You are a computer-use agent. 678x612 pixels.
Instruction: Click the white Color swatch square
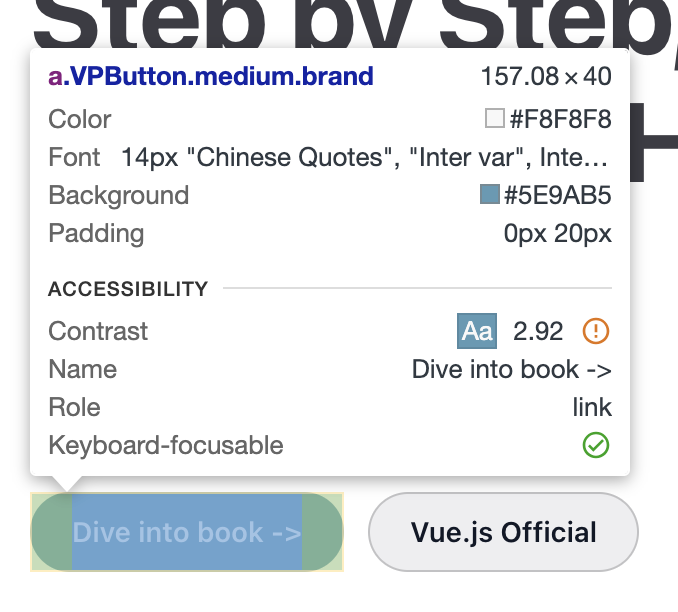[x=494, y=119]
